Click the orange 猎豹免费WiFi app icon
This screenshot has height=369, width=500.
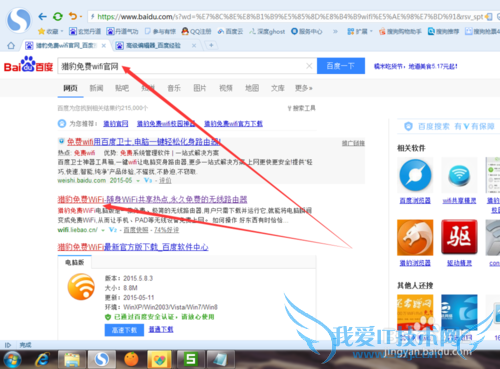81,287
